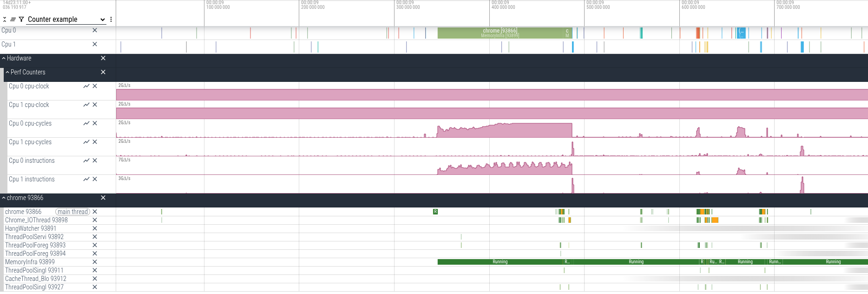Click the blue slice on Cpu 0 track

pos(742,33)
